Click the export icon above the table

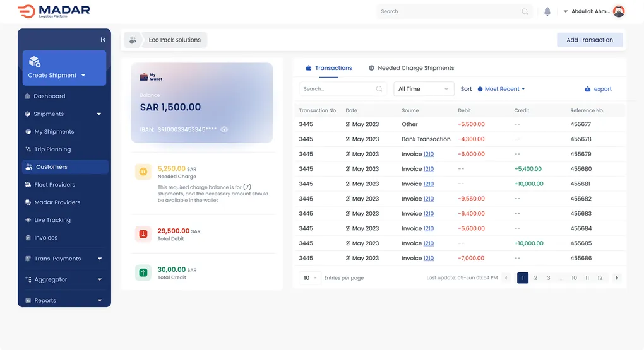coord(588,89)
